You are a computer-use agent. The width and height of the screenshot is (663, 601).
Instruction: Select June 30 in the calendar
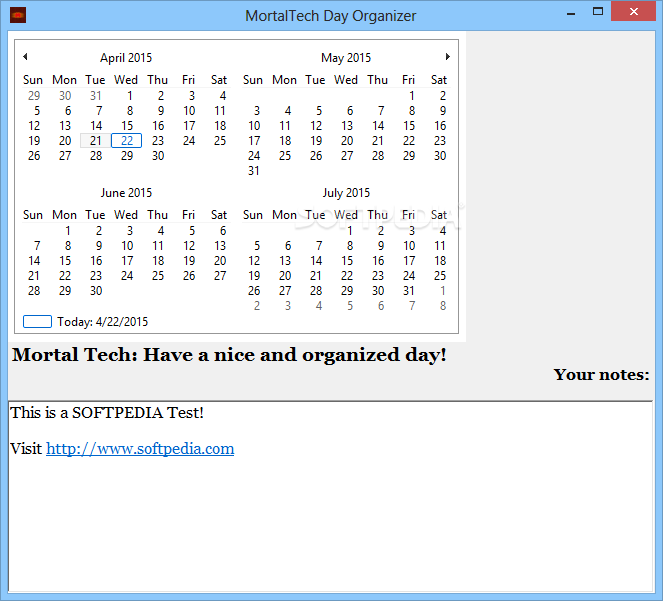(x=96, y=291)
